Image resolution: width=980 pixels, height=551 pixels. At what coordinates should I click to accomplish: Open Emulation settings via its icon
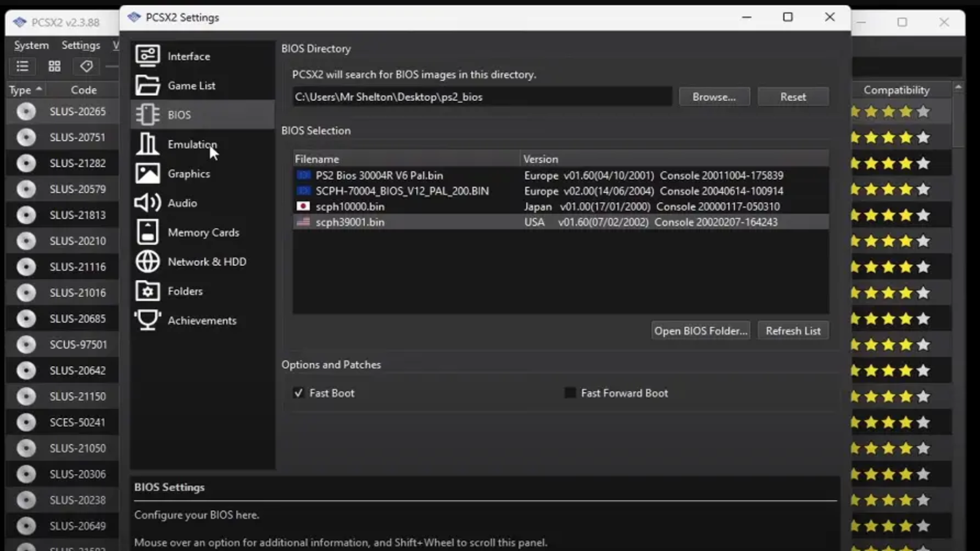tap(148, 144)
